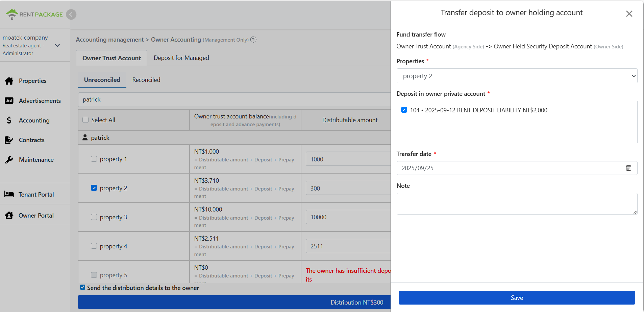This screenshot has width=644, height=312.
Task: Switch to the Reconciled tab
Action: click(x=146, y=80)
